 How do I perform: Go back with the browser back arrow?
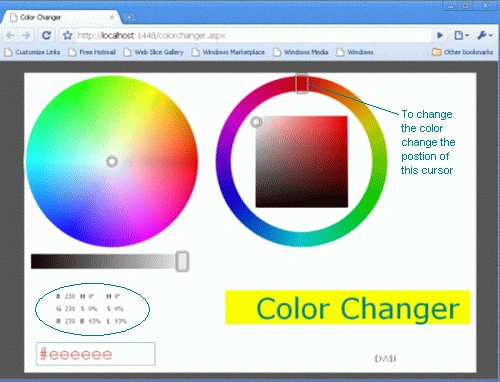(10, 35)
